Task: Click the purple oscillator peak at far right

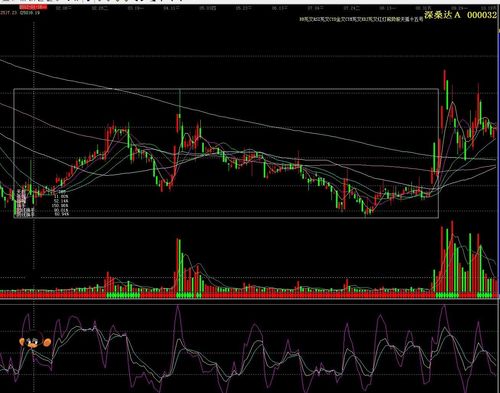Action: [x=443, y=306]
